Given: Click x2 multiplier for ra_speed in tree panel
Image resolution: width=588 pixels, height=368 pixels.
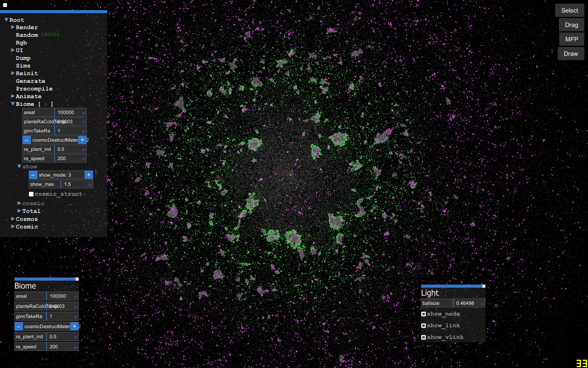Looking at the screenshot, I should (84, 159).
